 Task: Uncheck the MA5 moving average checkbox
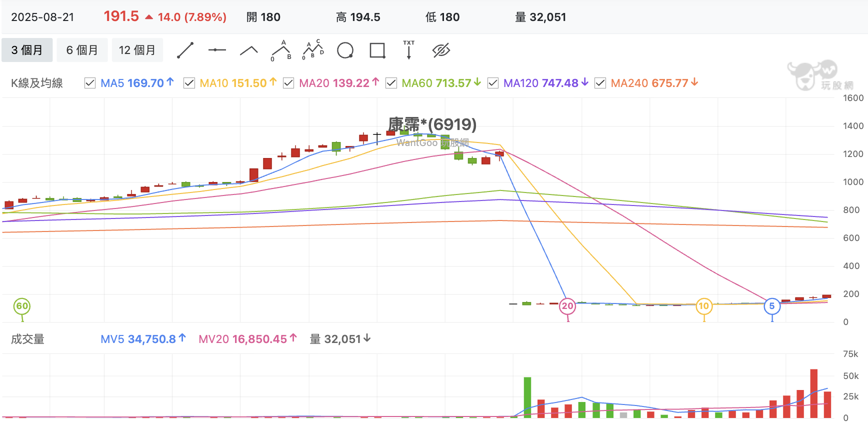pyautogui.click(x=90, y=83)
